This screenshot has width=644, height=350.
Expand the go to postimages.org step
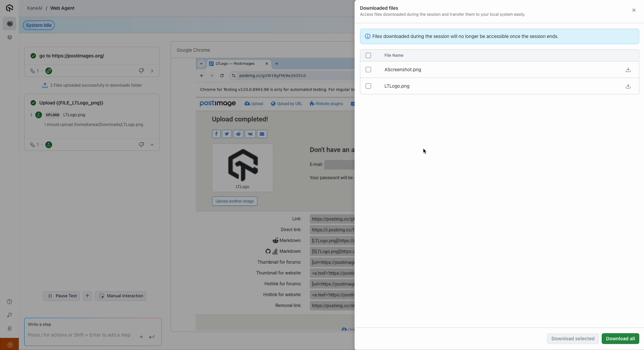click(x=152, y=71)
